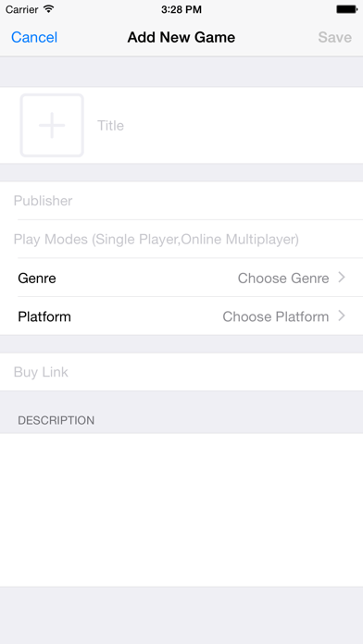Tap the clock in status bar
363x644 pixels.
coord(181,9)
